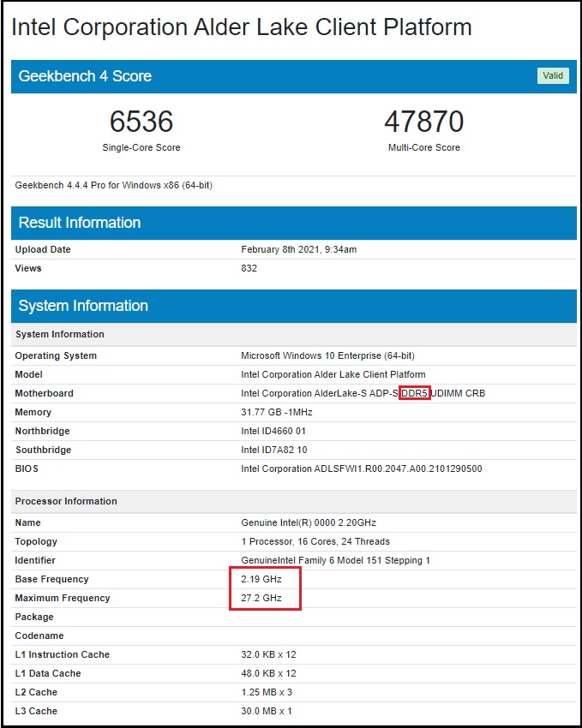This screenshot has height=728, width=582.
Task: Click the Valid badge
Action: click(553, 75)
